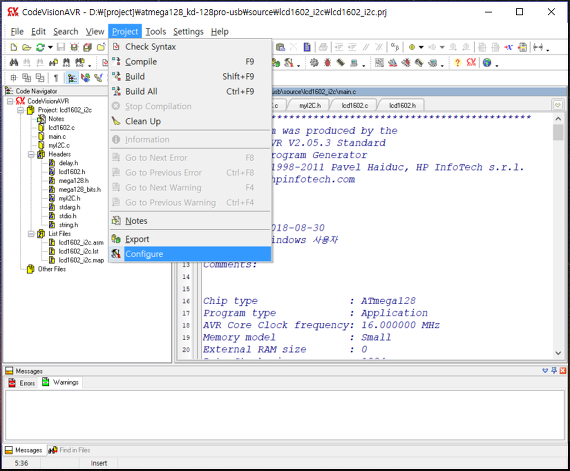Open dropdown arrow after Terminal icon
Viewport: 570px width, 471px height.
[x=363, y=65]
